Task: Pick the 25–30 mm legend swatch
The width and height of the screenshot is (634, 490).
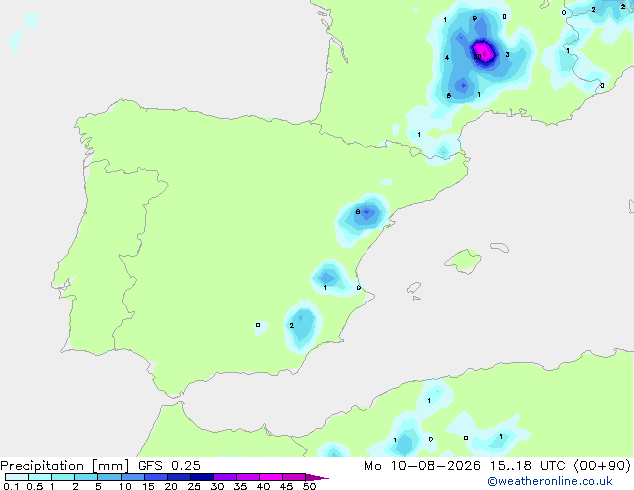Action: point(201,477)
